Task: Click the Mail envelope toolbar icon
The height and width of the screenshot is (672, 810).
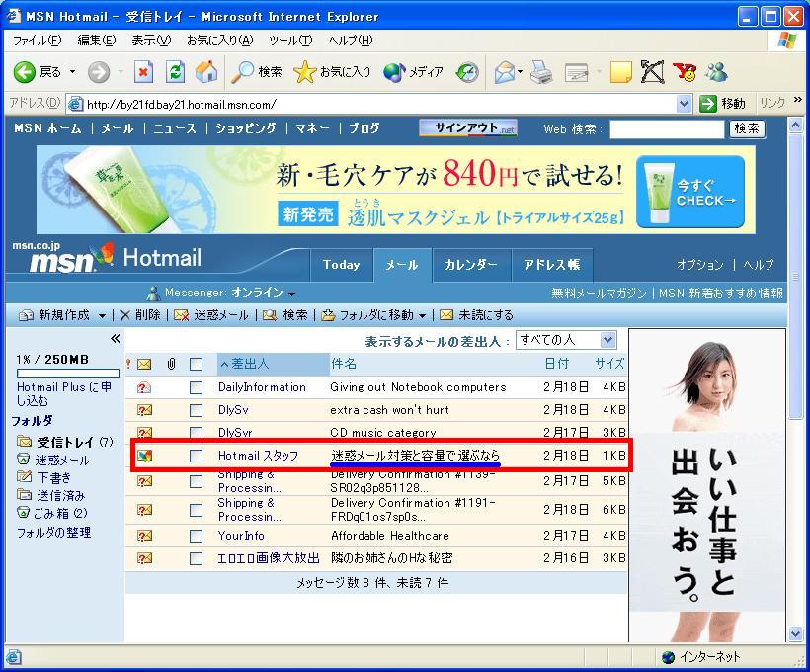Action: (x=505, y=72)
